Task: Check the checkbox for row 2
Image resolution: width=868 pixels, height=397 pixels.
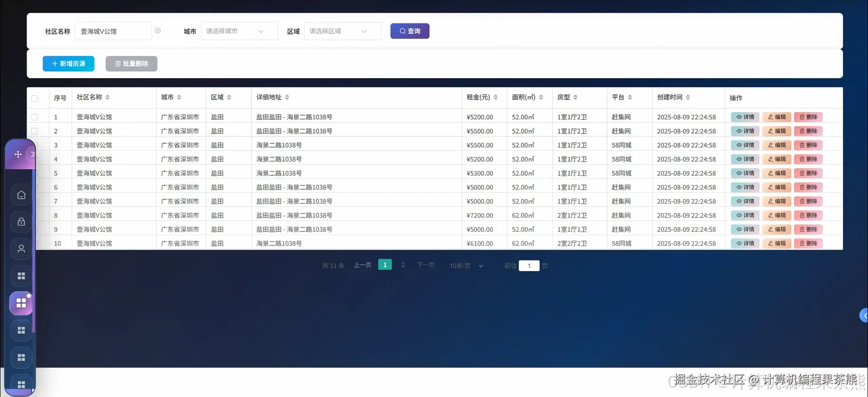Action: pos(35,131)
